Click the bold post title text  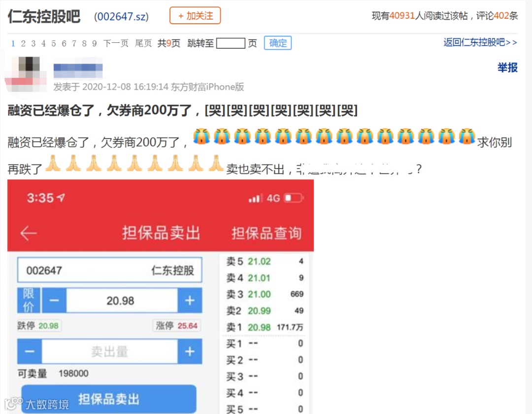coord(183,110)
